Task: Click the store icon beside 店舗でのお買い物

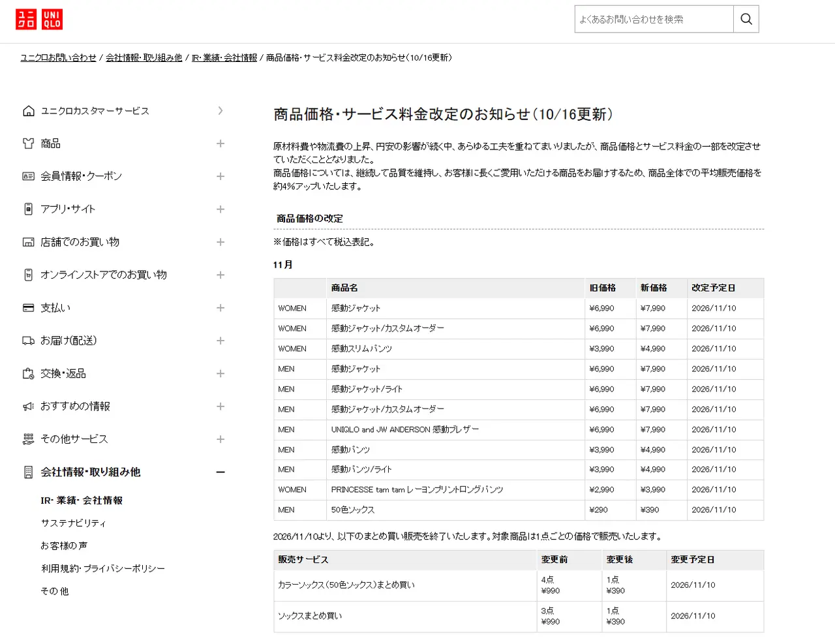Action: 29,242
